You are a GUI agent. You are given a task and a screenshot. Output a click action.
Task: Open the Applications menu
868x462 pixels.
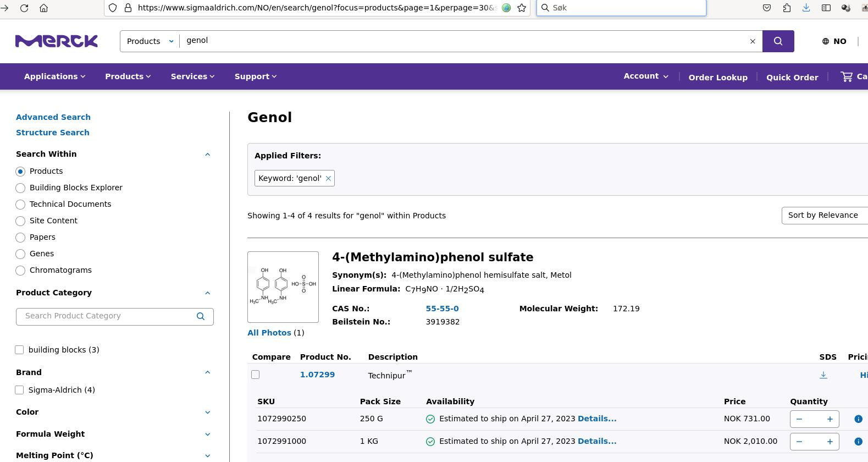[54, 76]
